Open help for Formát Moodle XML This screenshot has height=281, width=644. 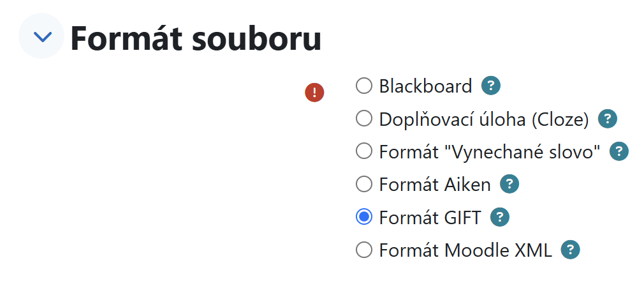click(570, 250)
